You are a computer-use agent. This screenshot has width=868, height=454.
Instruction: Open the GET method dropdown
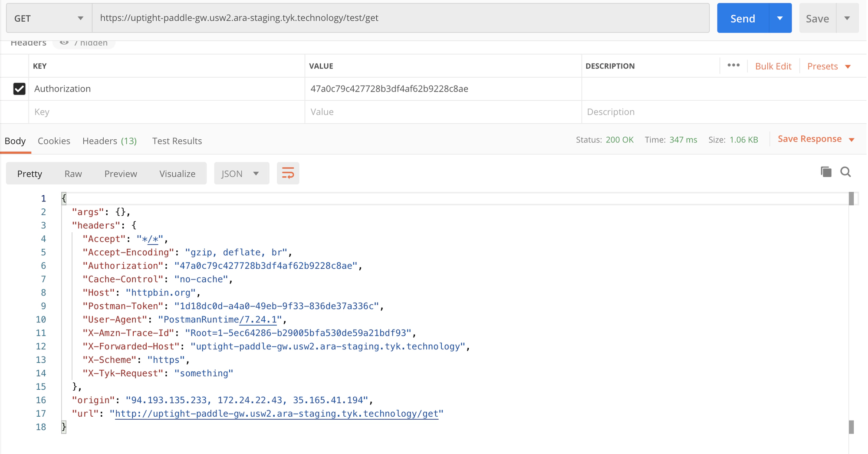[49, 18]
